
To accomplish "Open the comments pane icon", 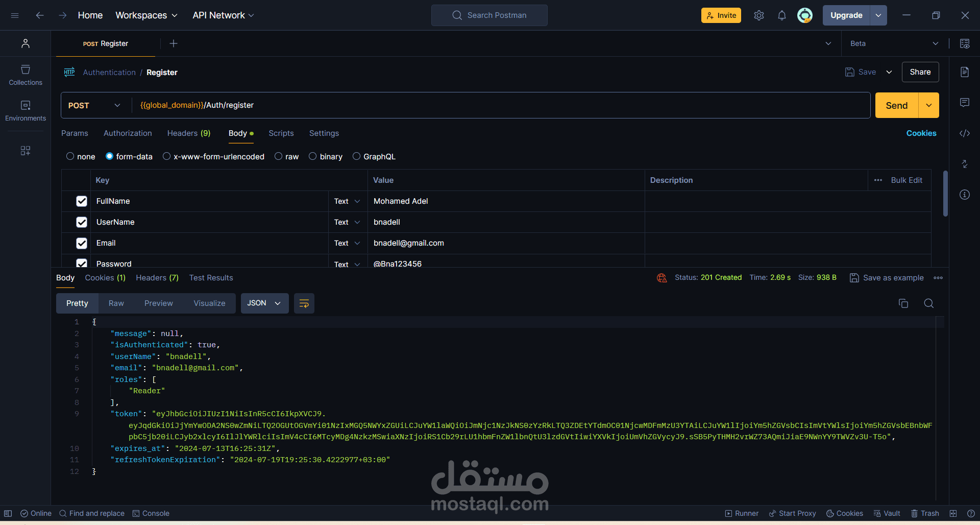I will coord(964,103).
